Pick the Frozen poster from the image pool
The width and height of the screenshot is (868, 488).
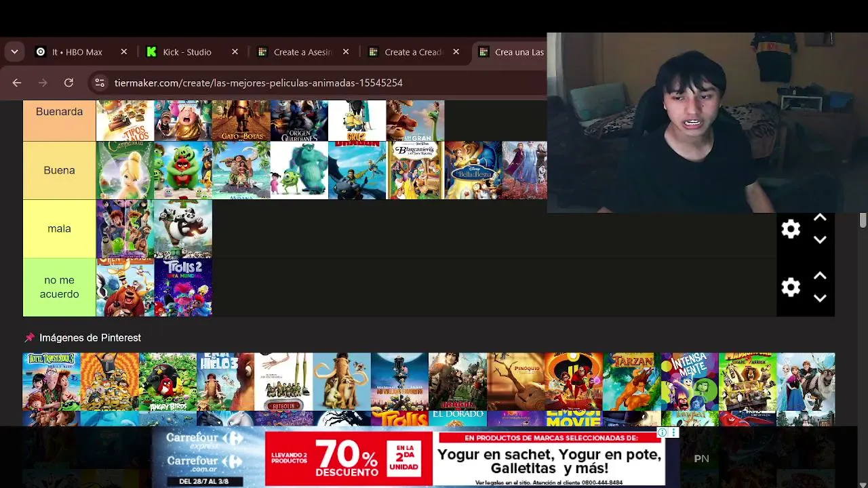(x=806, y=382)
